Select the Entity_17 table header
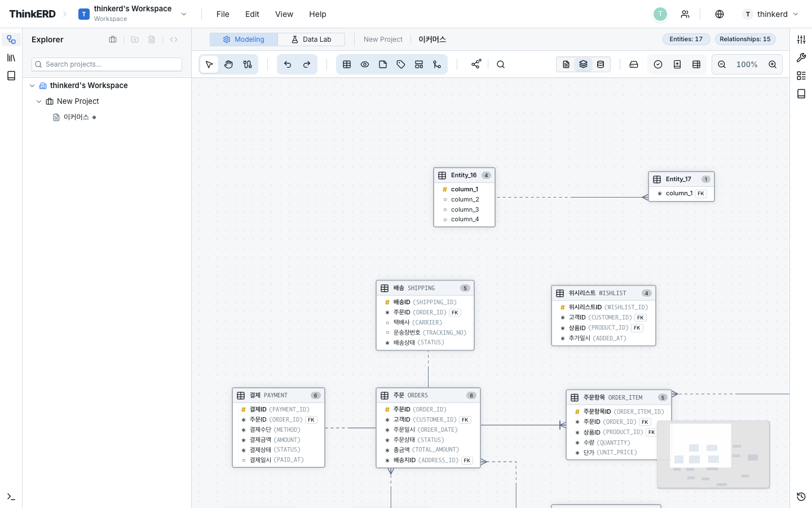 point(681,179)
